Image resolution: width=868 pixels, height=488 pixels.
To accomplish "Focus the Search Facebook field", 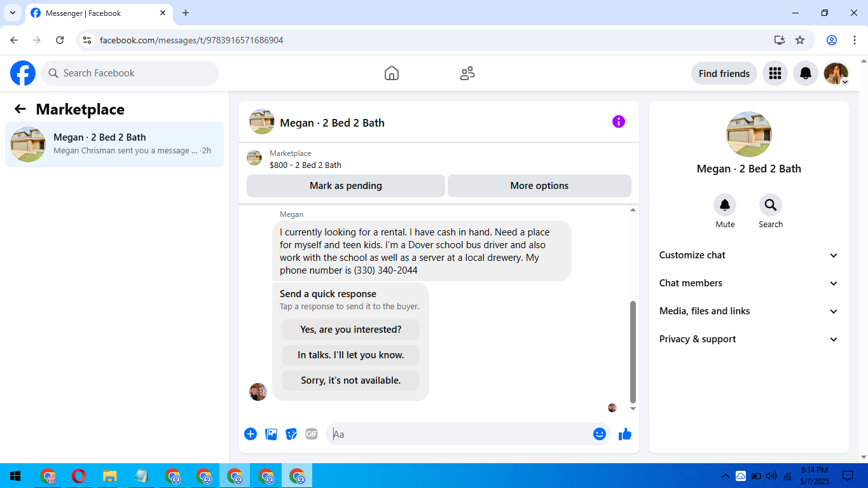I will 130,73.
